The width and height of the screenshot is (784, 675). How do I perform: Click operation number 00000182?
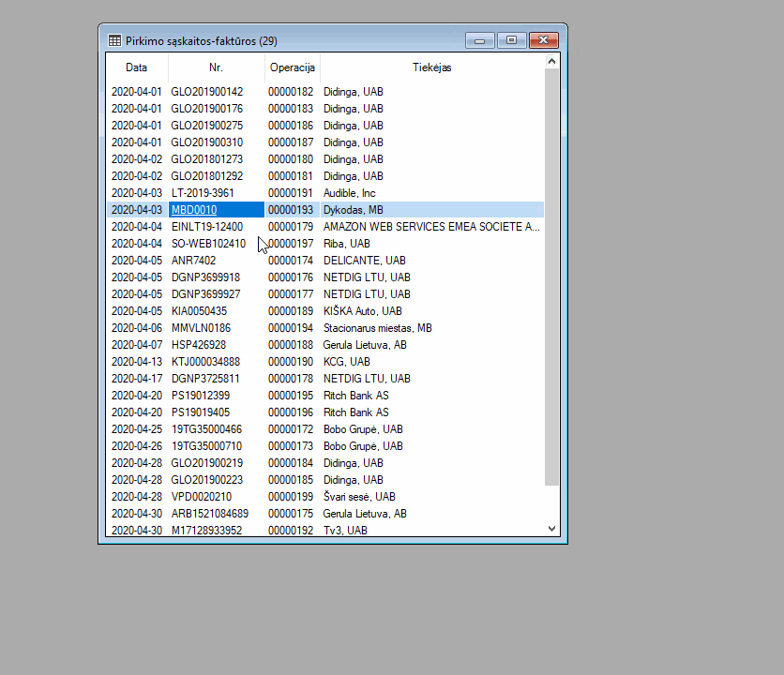pos(291,92)
